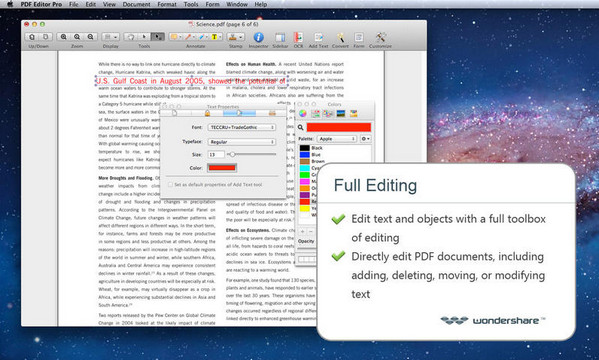The width and height of the screenshot is (599, 360).
Task: Open the Form tool icon
Action: coord(358,37)
